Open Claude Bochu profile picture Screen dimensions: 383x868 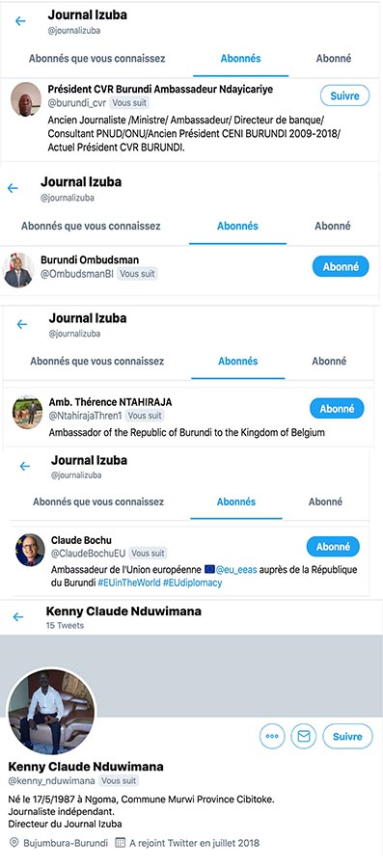[x=30, y=550]
